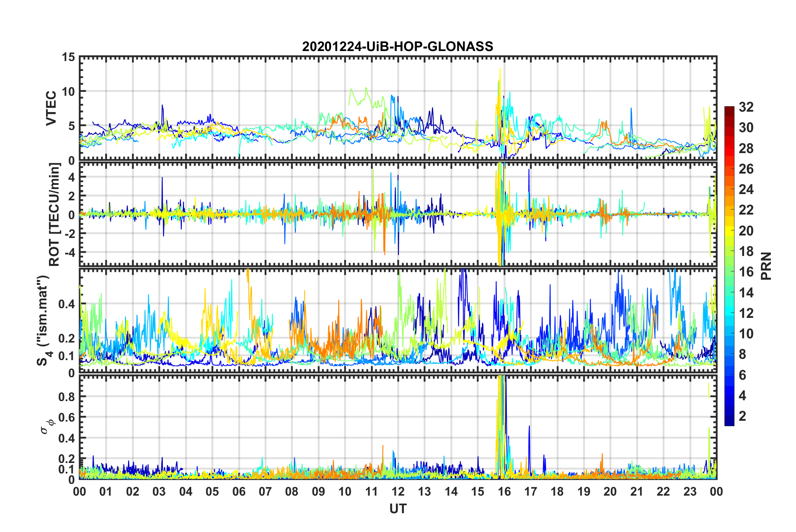This screenshot has height=532, width=796.
Task: Click the plot title 20201224-UiB-HOP-GLONASS
Action: click(x=398, y=46)
